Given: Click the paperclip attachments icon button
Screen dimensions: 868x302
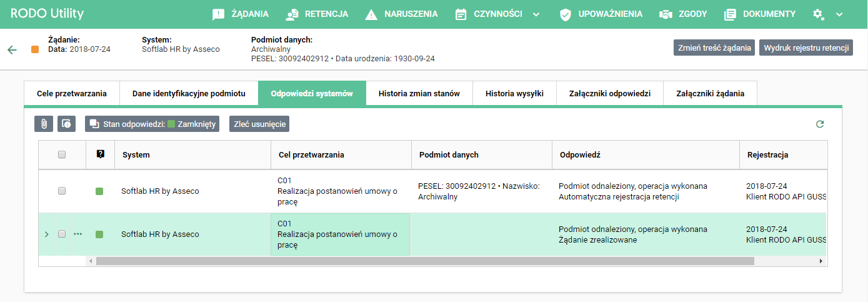Looking at the screenshot, I should click(x=44, y=124).
